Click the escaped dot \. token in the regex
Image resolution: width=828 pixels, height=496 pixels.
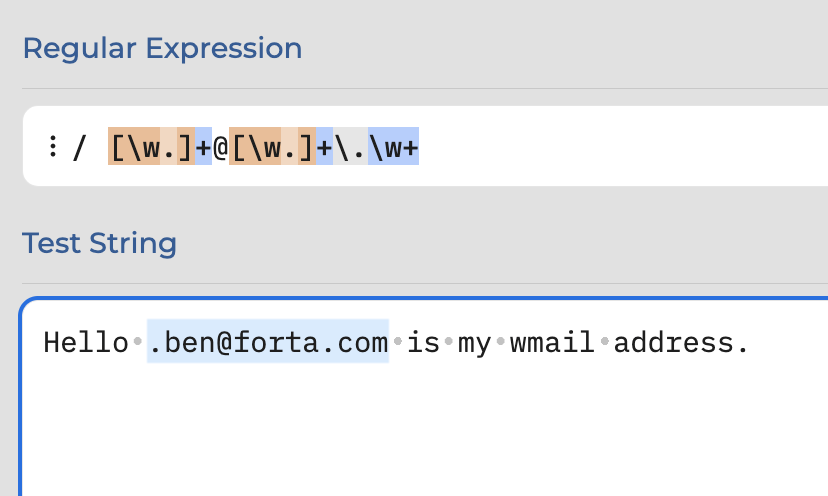[x=351, y=146]
